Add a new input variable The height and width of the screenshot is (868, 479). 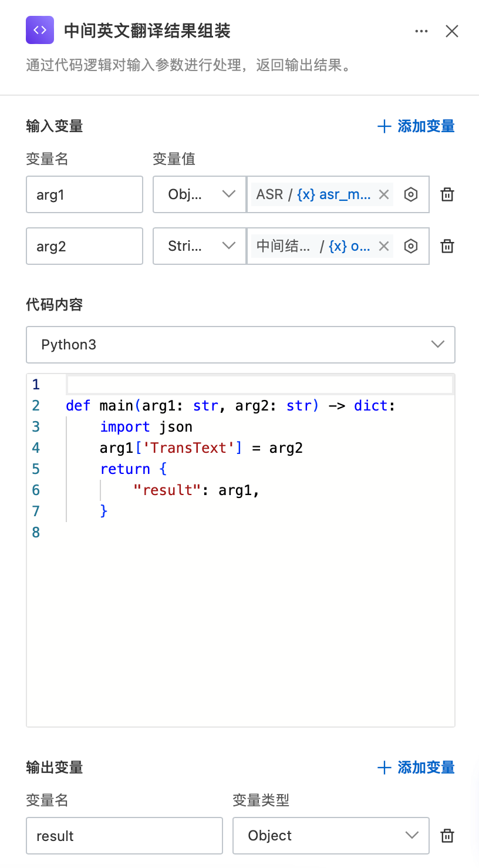click(416, 126)
